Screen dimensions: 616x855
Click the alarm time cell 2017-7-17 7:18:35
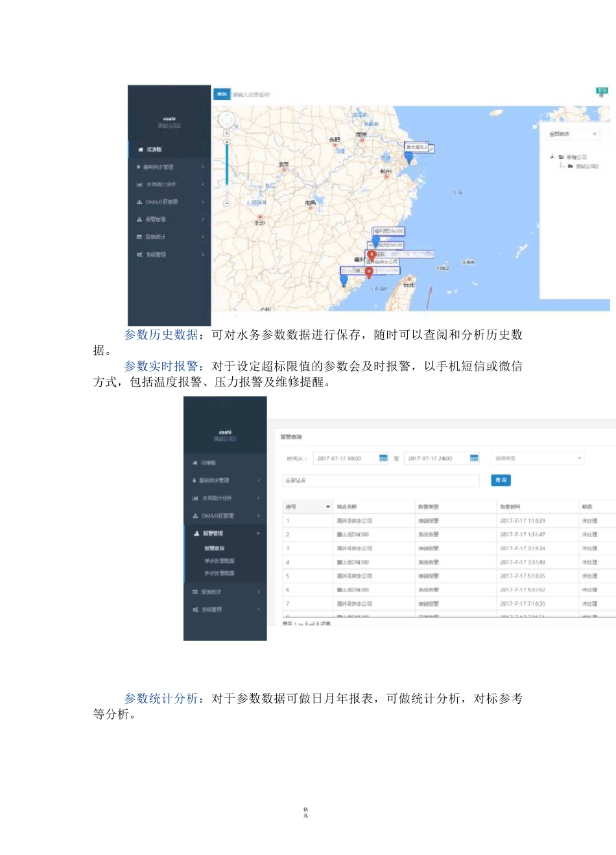[x=523, y=604]
